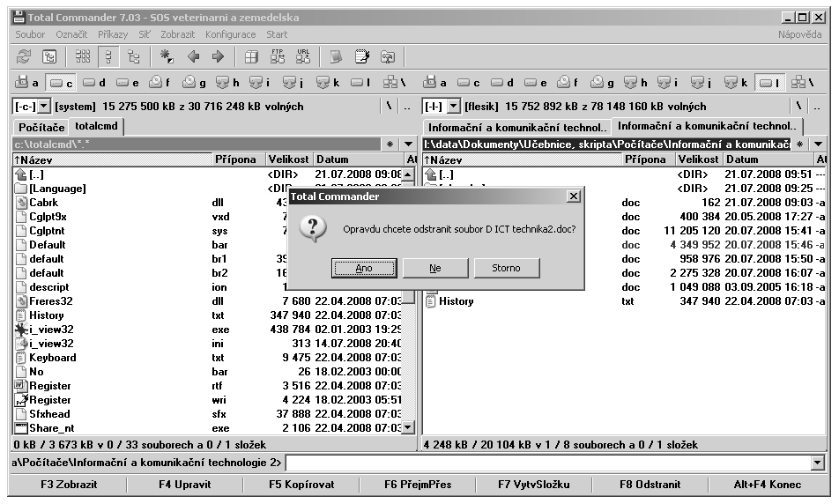Click the Ne button in dialog
The height and width of the screenshot is (504, 839).
pyautogui.click(x=435, y=268)
